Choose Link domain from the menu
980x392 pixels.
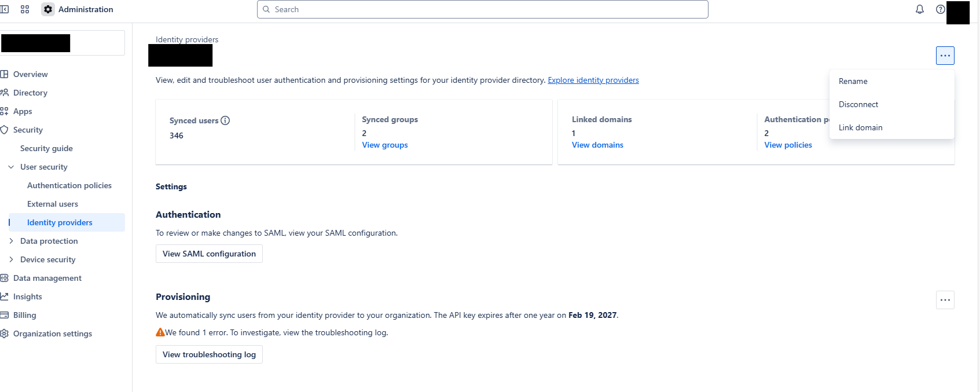892,127
